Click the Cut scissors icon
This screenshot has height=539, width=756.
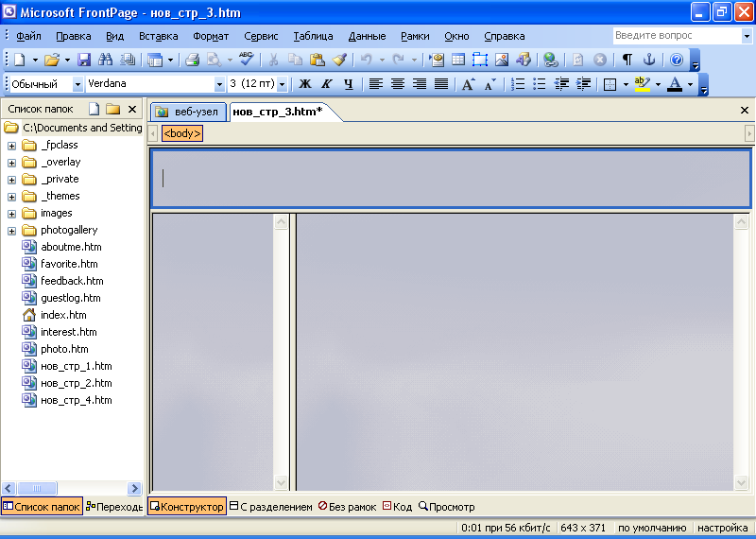[273, 60]
